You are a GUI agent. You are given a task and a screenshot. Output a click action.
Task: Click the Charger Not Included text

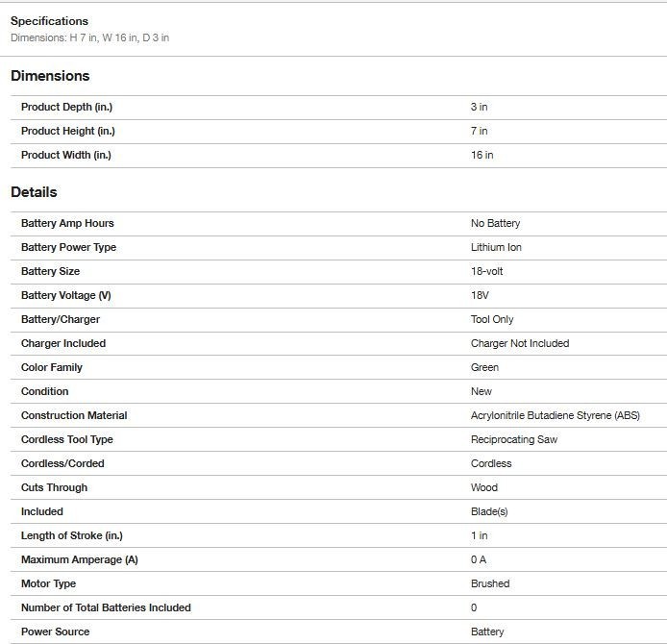tap(519, 344)
